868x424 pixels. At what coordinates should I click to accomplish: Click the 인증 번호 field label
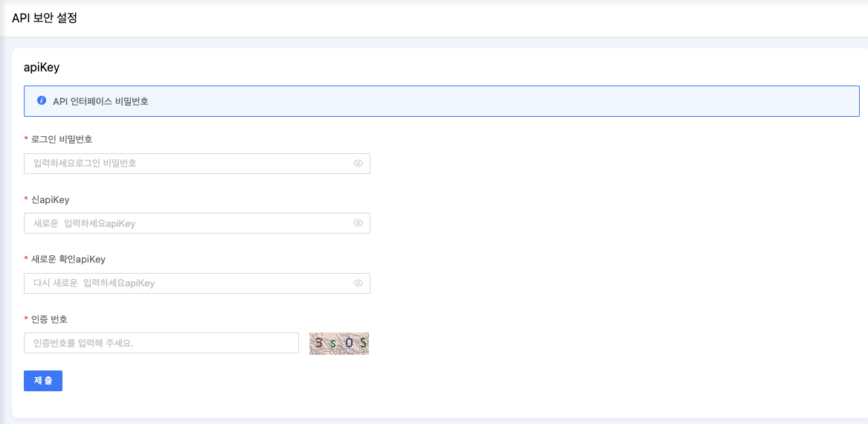(x=49, y=319)
